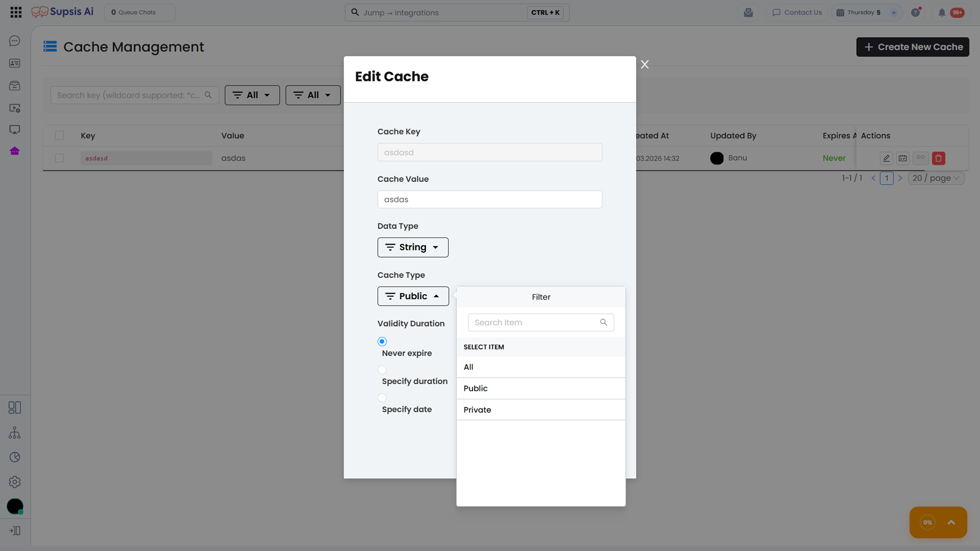
Task: Click the Supsis Ai logo
Action: [62, 12]
